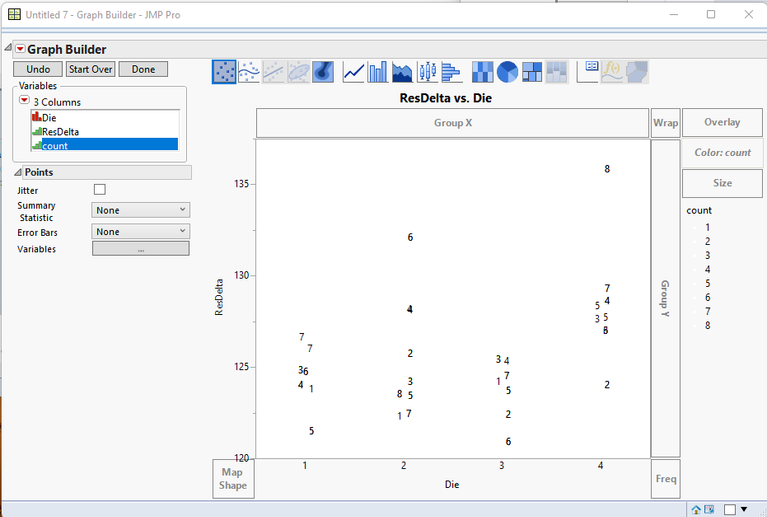
Task: Select the Contour graph element icon
Action: click(x=323, y=72)
